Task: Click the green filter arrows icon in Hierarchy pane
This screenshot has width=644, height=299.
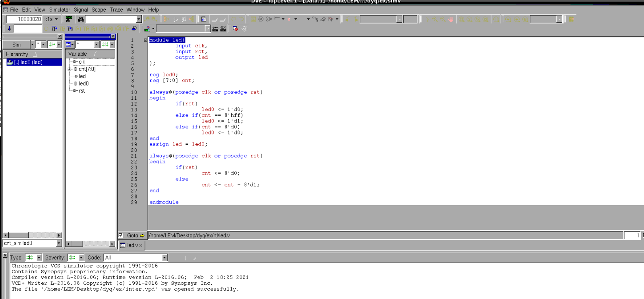Action: coord(52,45)
